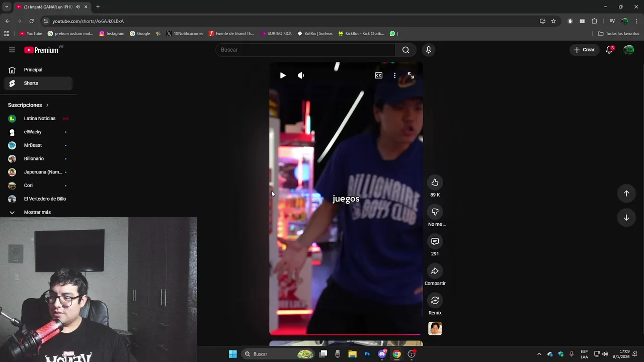Click the install app icon in address bar
The image size is (644, 362).
(542, 21)
